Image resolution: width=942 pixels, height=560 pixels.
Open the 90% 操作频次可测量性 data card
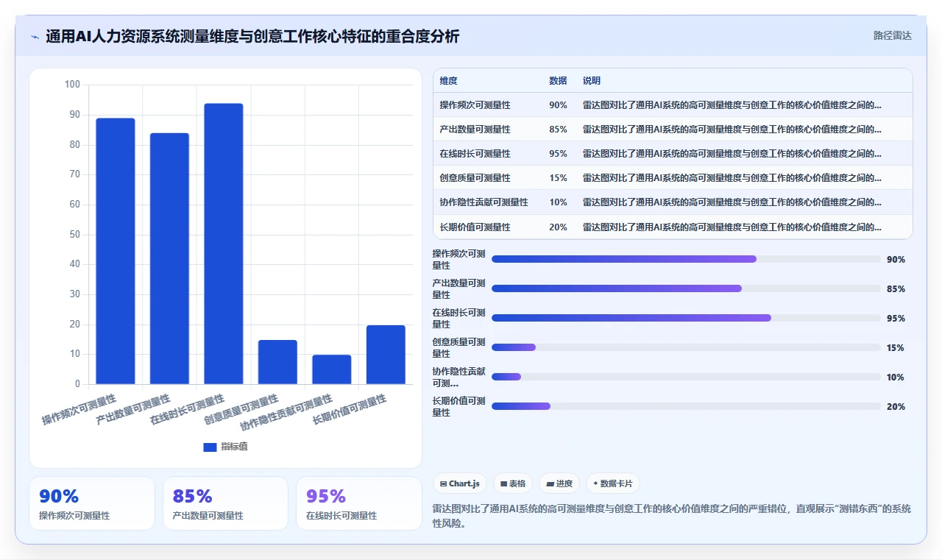[92, 503]
